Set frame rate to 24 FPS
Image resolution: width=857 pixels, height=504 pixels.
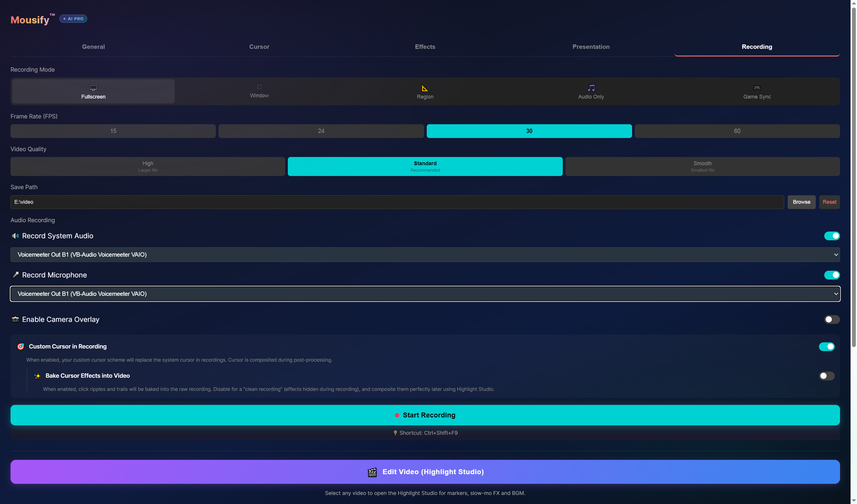pos(321,131)
